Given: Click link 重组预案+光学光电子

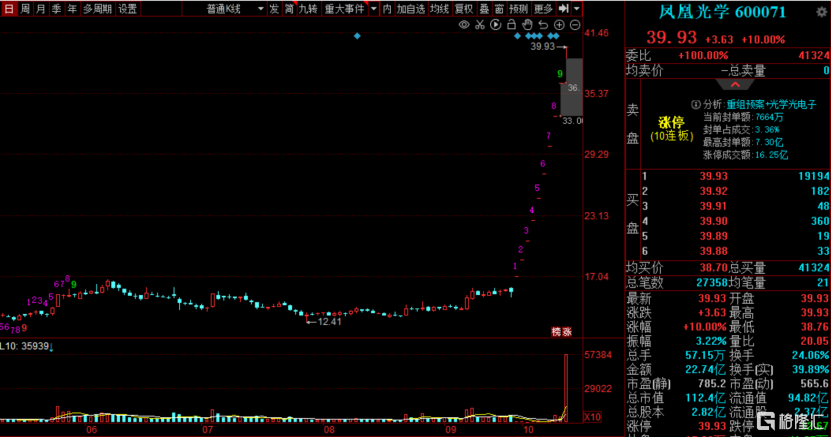Looking at the screenshot, I should coord(771,104).
